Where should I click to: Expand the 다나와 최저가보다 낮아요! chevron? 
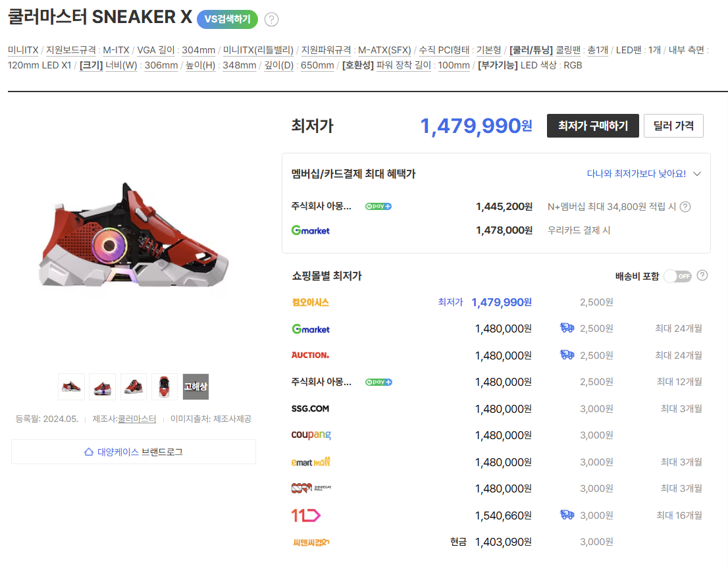(x=697, y=174)
